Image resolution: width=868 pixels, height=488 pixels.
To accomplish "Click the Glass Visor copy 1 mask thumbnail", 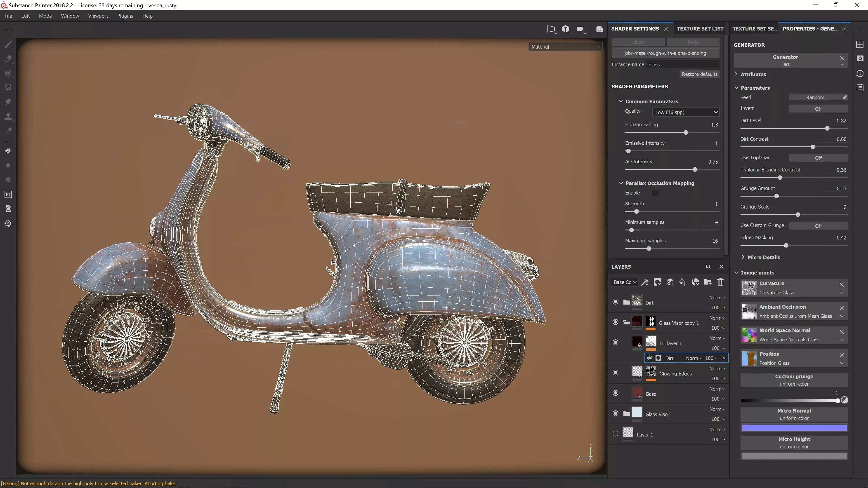I will click(651, 321).
